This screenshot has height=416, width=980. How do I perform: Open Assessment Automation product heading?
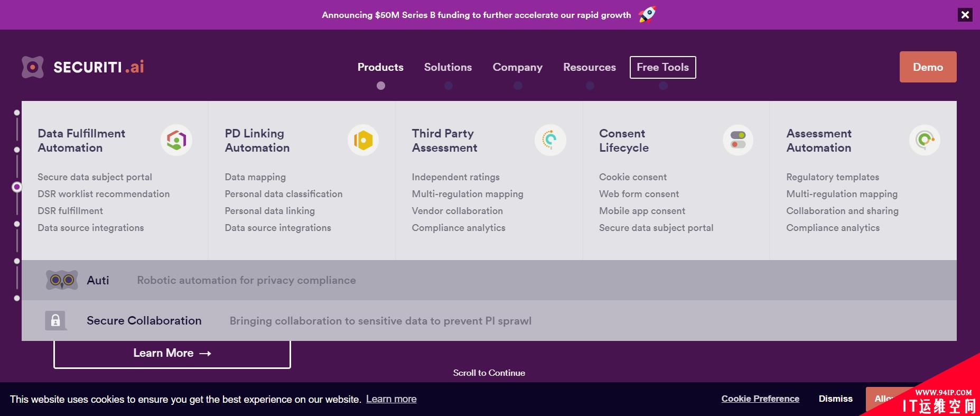819,141
